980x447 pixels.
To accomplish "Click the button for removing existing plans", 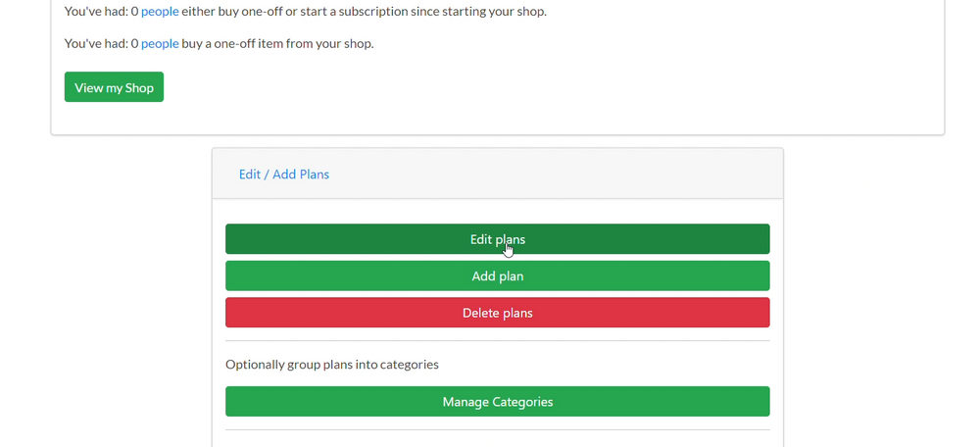I will pyautogui.click(x=498, y=313).
